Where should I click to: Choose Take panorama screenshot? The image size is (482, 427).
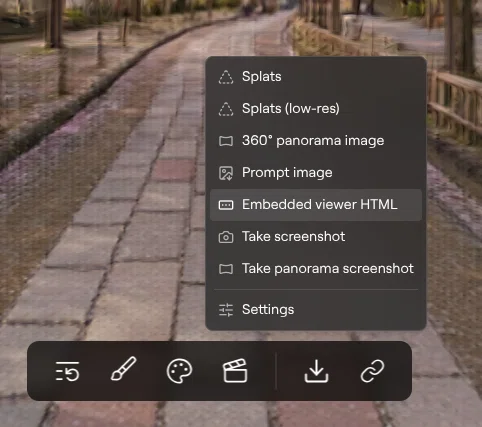tap(316, 269)
